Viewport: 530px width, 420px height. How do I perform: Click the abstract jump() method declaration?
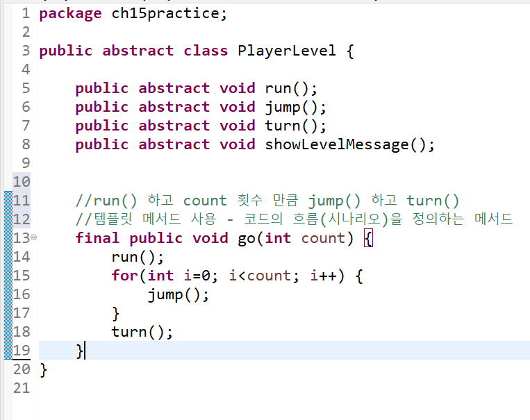(x=201, y=108)
